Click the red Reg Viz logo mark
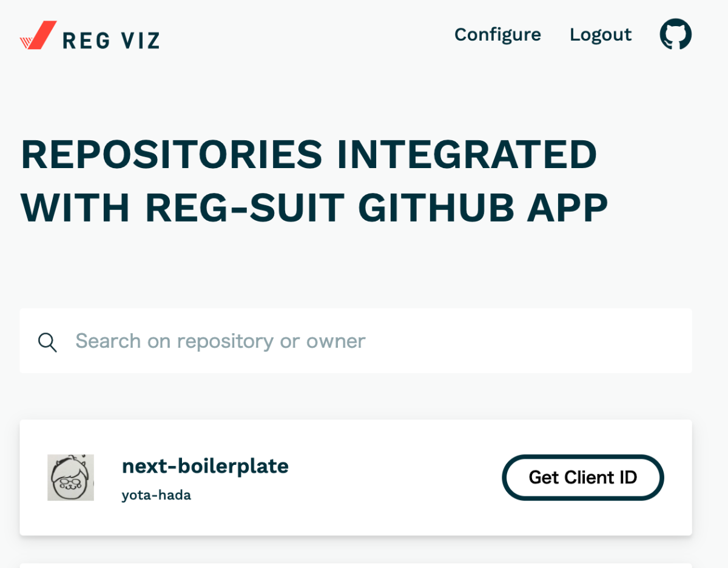 38,35
